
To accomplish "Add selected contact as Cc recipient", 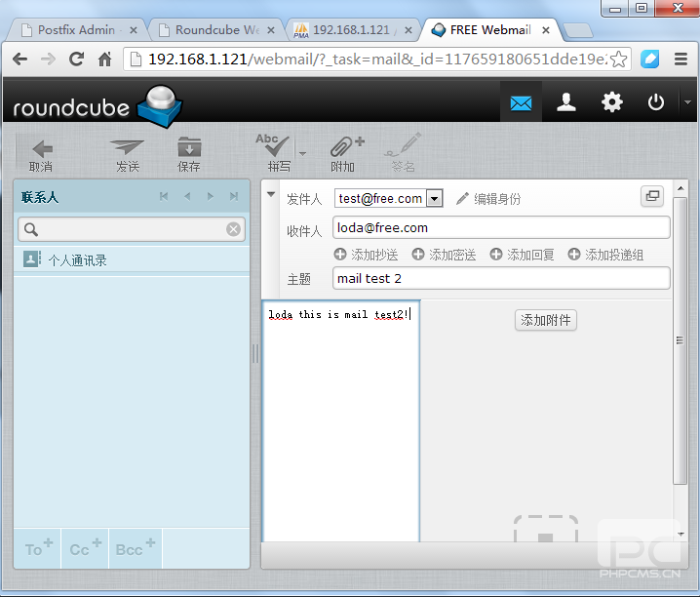I will coord(85,548).
